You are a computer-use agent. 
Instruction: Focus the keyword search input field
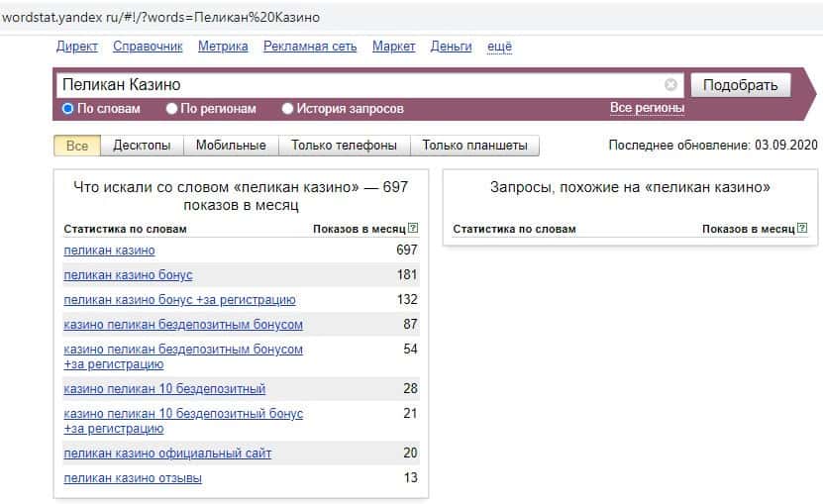tap(357, 85)
